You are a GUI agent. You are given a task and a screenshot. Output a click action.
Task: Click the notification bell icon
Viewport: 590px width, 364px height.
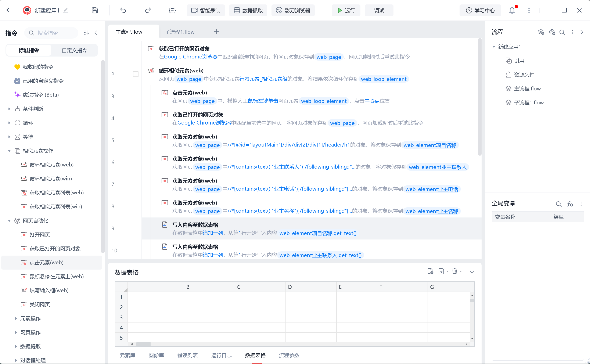pos(512,10)
